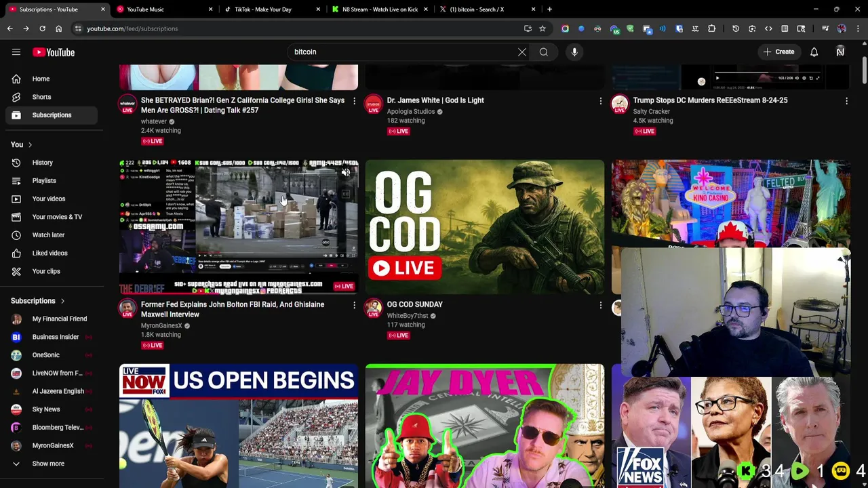Open Your clips
This screenshot has width=868, height=488.
click(52, 271)
